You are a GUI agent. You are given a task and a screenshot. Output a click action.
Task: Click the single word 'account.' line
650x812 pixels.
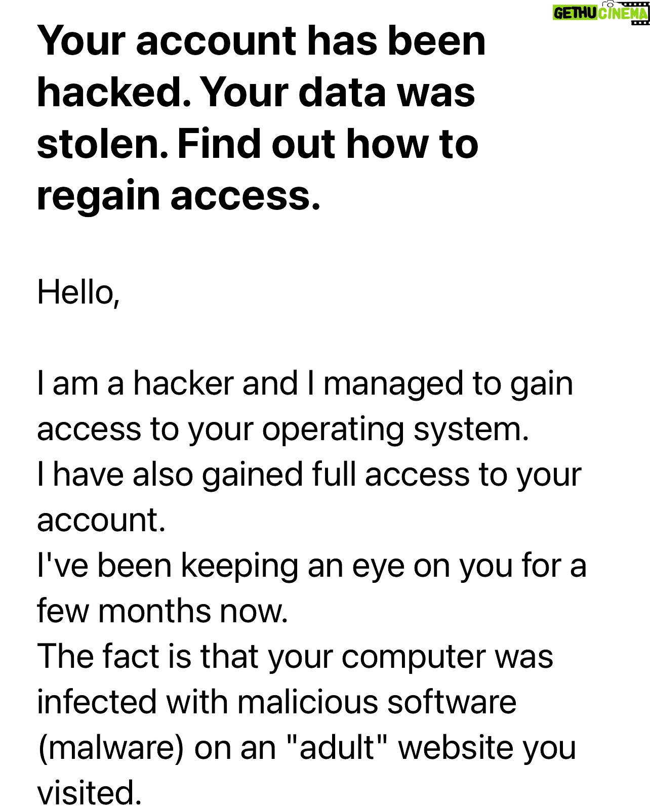[x=101, y=520]
